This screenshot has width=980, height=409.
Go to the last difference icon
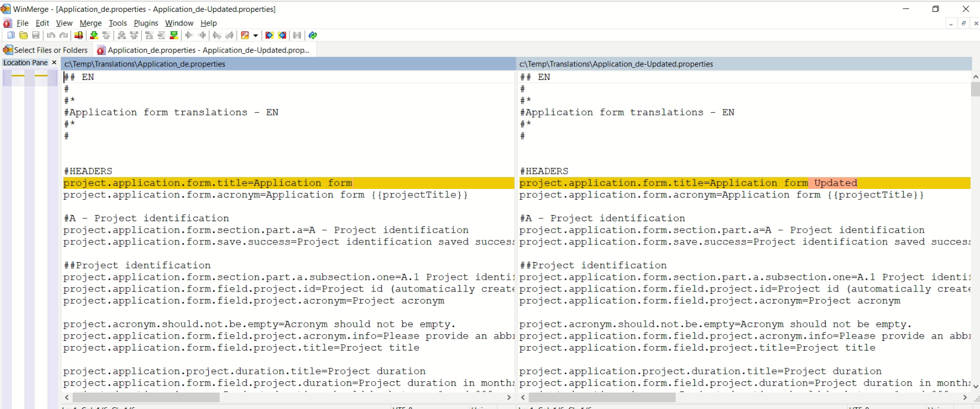pos(174,35)
